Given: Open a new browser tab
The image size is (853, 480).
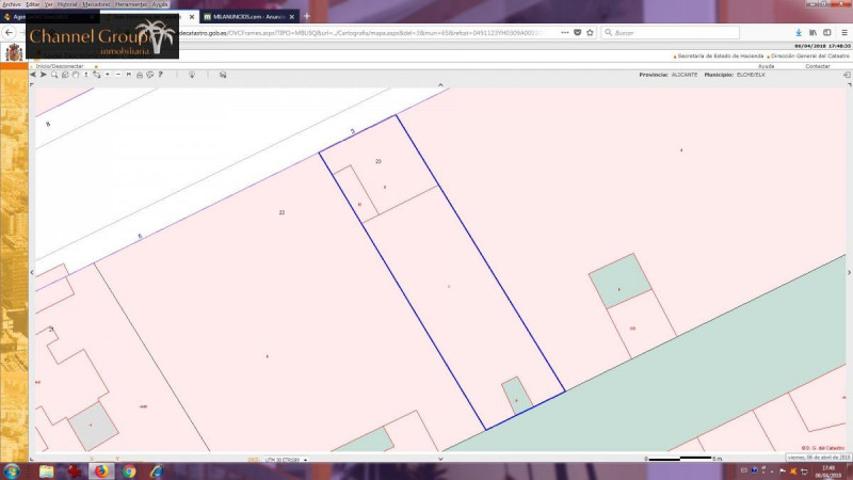Looking at the screenshot, I should [307, 17].
